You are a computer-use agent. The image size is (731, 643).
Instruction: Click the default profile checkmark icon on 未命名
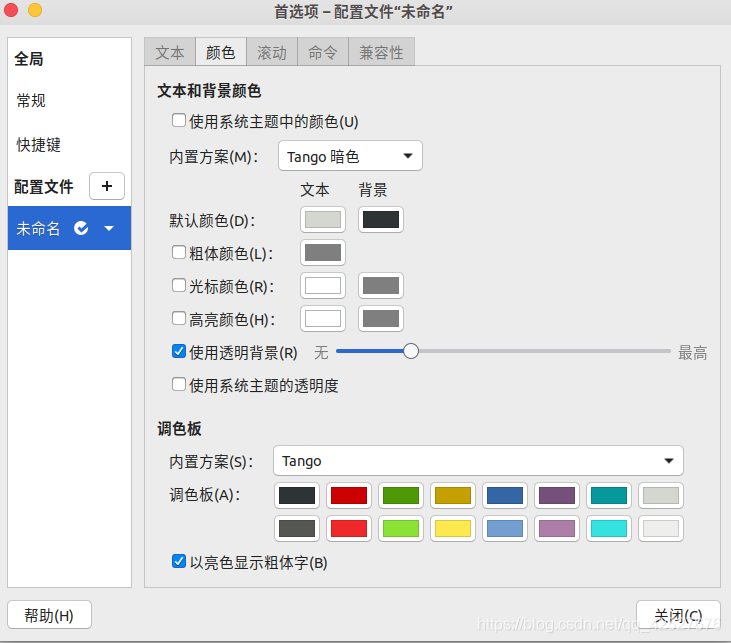click(81, 228)
